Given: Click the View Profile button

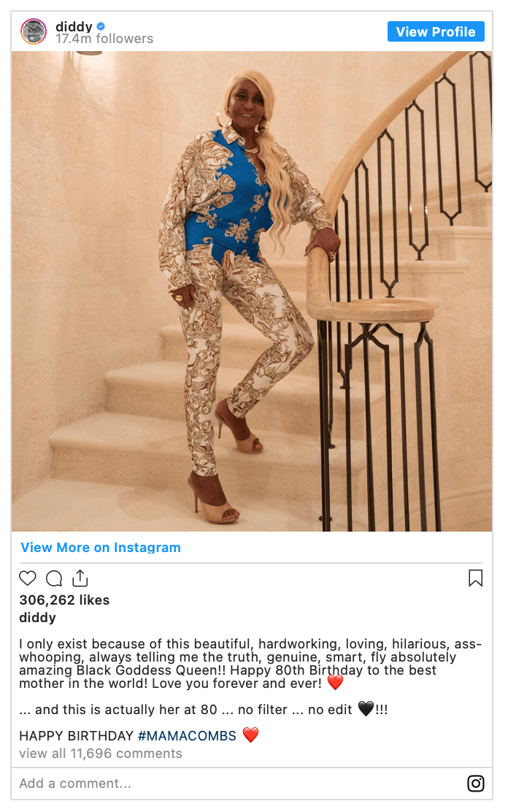Looking at the screenshot, I should pos(436,31).
